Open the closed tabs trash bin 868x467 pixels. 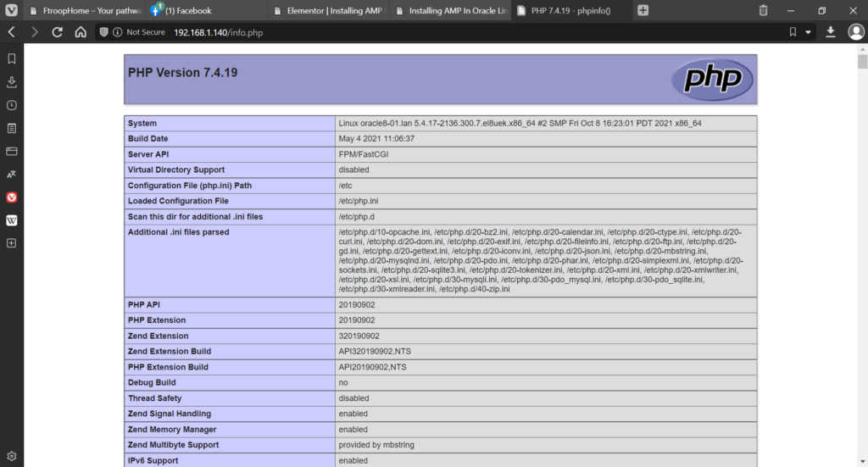[764, 10]
